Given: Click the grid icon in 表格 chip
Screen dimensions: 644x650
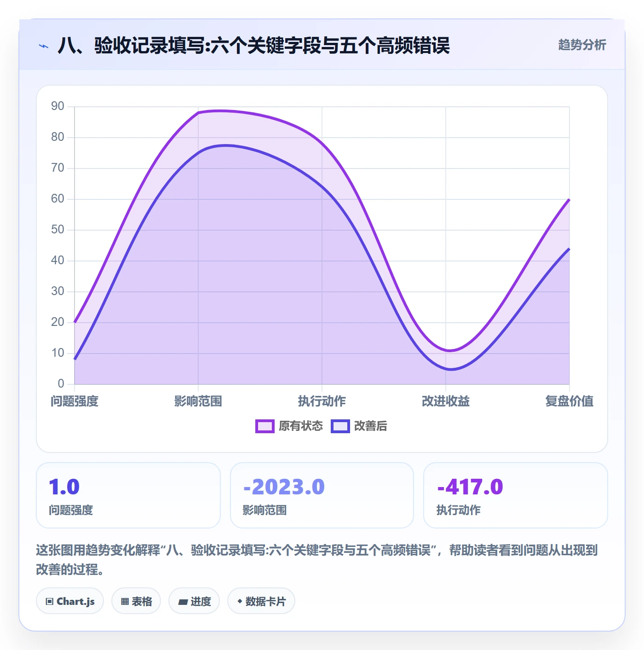Looking at the screenshot, I should pos(125,602).
